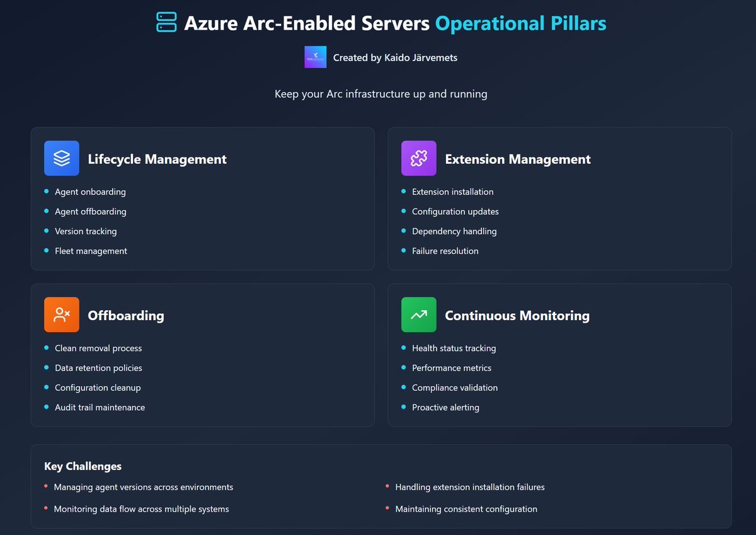This screenshot has height=535, width=756.
Task: Click 'Managing agent versions across environments'
Action: [x=144, y=487]
